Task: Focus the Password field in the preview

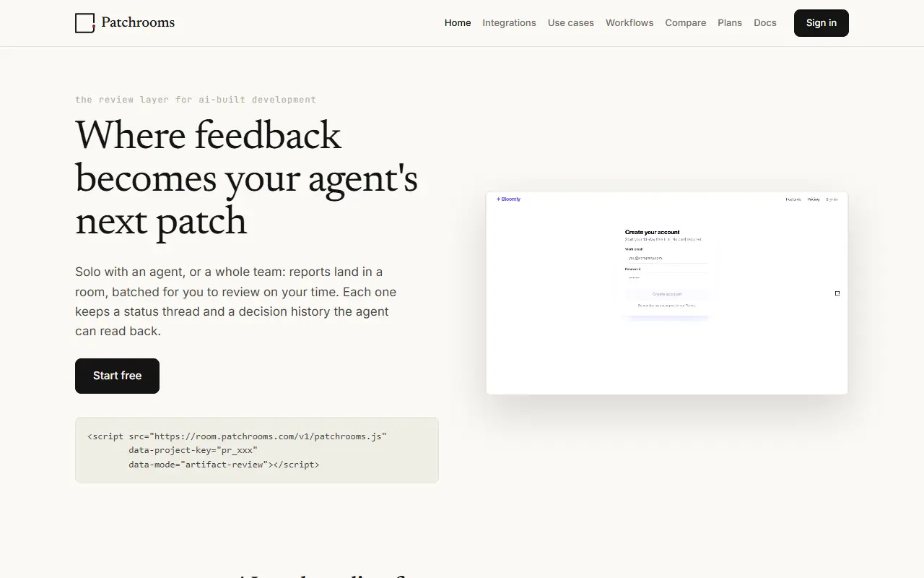Action: pos(667,277)
